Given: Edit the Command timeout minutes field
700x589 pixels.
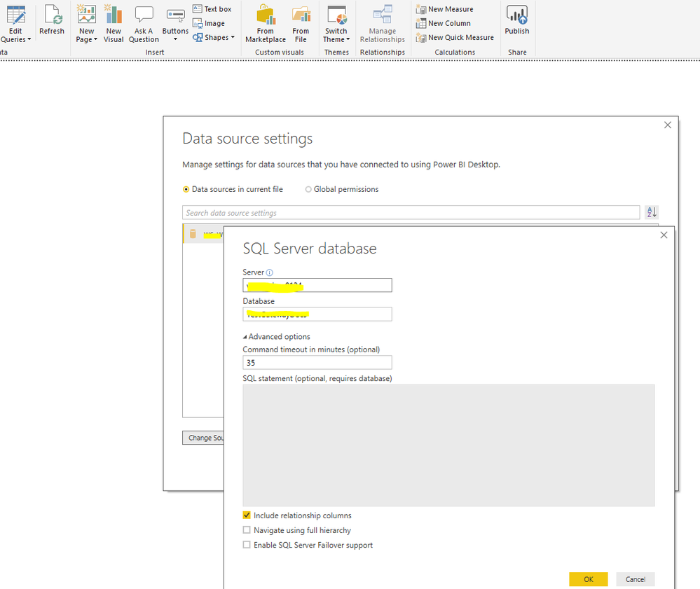Looking at the screenshot, I should pyautogui.click(x=317, y=362).
